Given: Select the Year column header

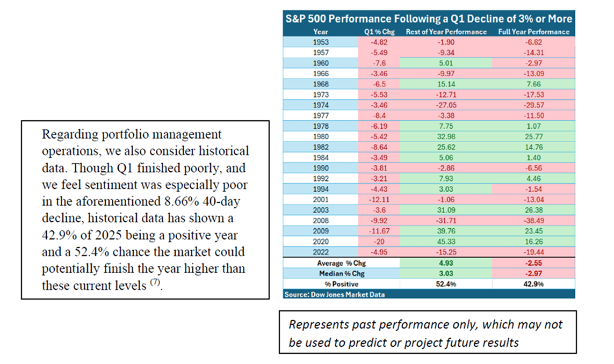Looking at the screenshot, I should click(x=320, y=32).
